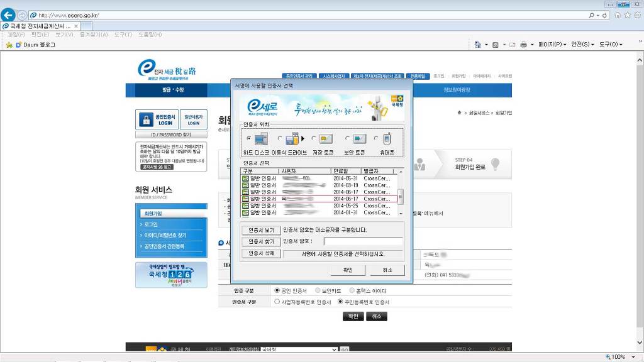Click the 인증서 찾기 button

point(261,241)
